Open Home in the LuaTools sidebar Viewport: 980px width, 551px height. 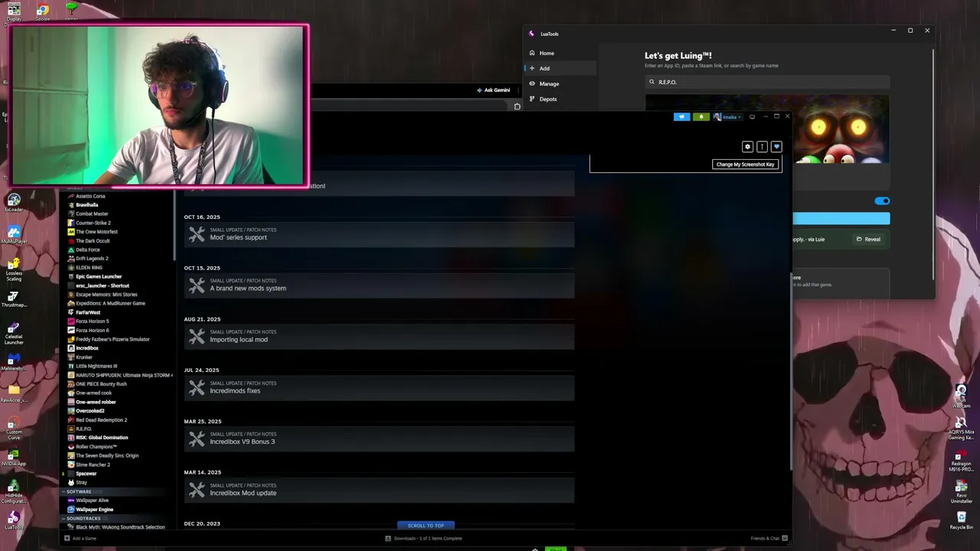point(560,53)
